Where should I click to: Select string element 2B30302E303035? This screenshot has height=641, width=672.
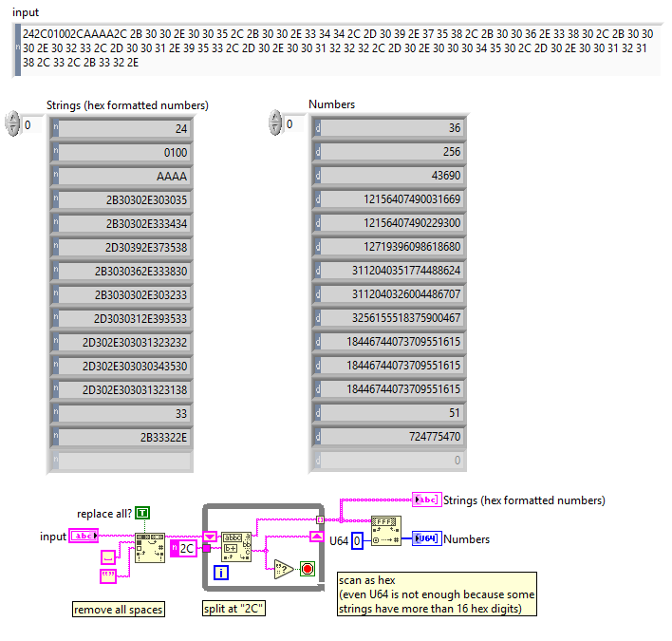[121, 199]
